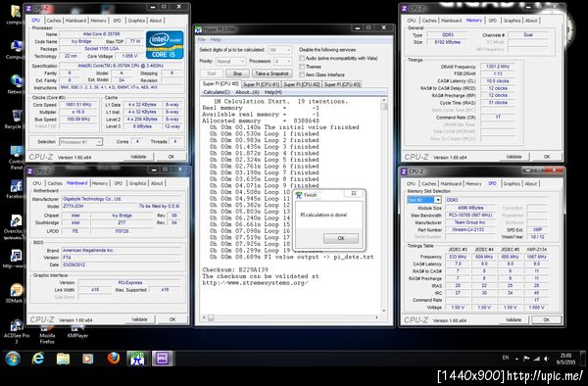Show hidden system tray icons
This screenshot has width=588, height=386.
(516, 359)
